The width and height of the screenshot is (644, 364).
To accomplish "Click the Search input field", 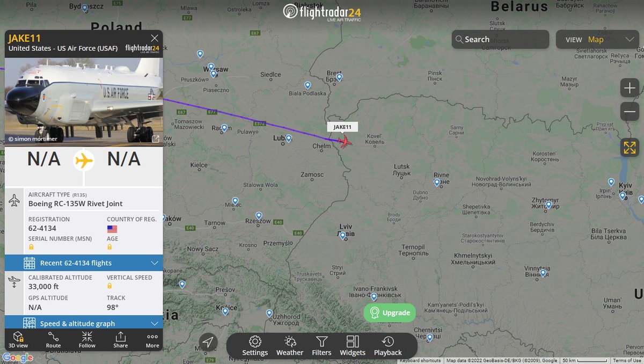I will click(x=500, y=39).
